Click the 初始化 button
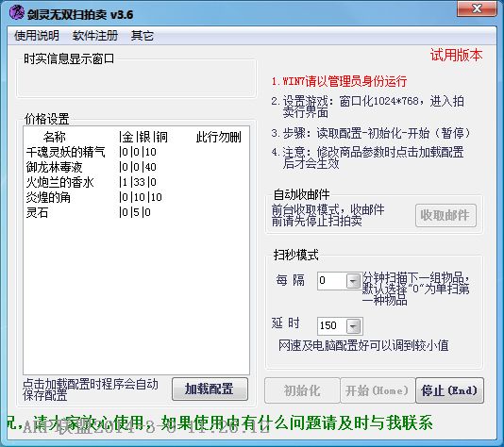The image size is (504, 447). click(302, 390)
